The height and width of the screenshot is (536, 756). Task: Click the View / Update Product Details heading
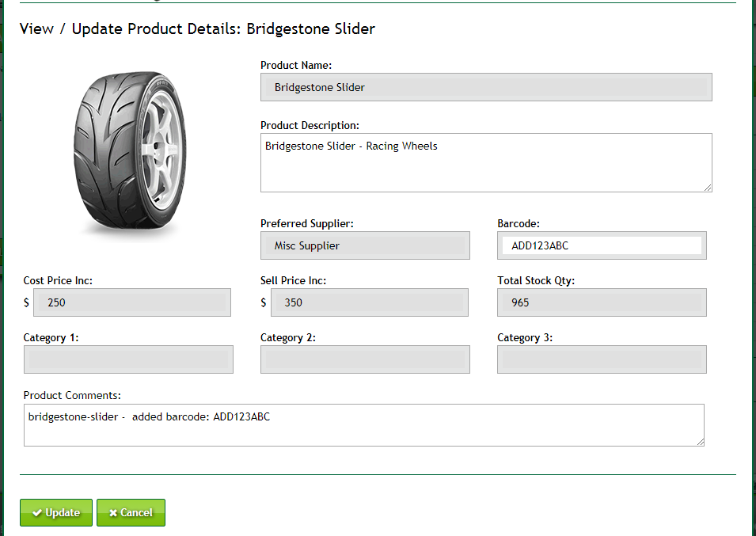click(x=197, y=29)
